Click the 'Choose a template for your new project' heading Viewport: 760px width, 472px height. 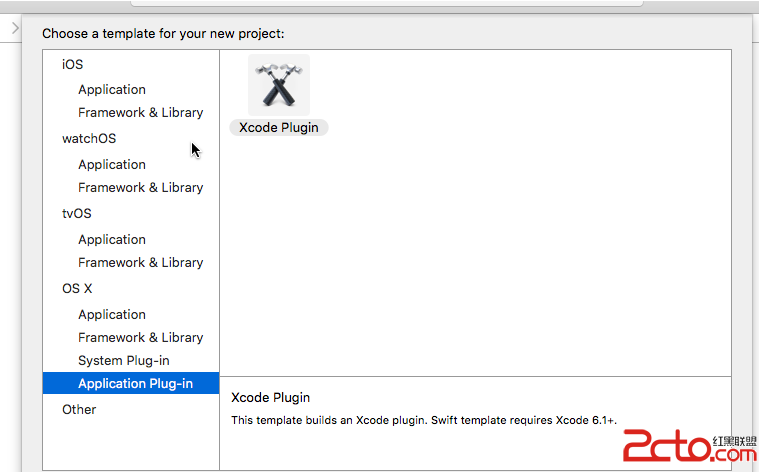coord(163,33)
